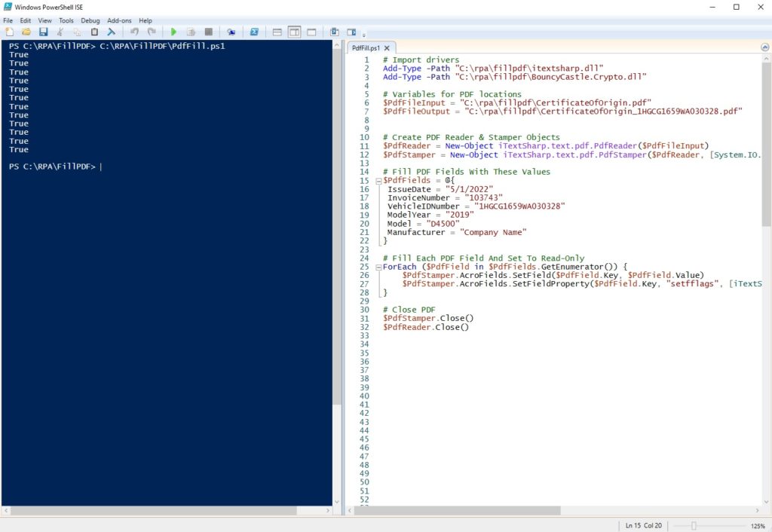Click the Manufacturer value "Company Name"

coord(493,232)
